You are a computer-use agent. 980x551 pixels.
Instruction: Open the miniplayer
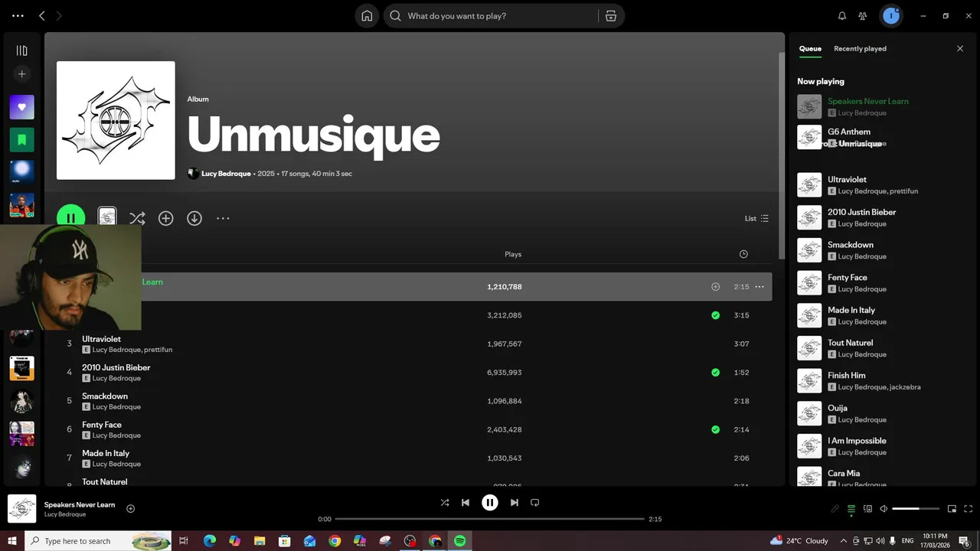click(952, 509)
